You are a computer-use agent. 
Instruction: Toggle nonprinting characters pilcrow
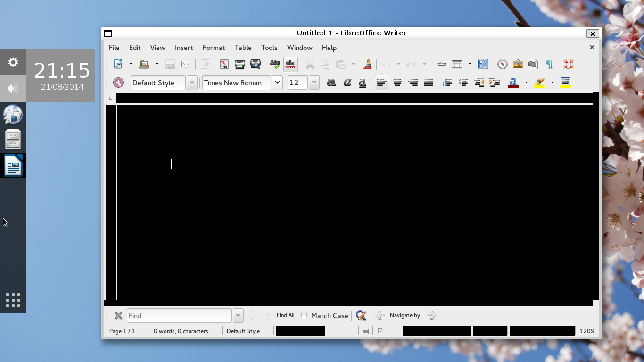click(x=549, y=65)
